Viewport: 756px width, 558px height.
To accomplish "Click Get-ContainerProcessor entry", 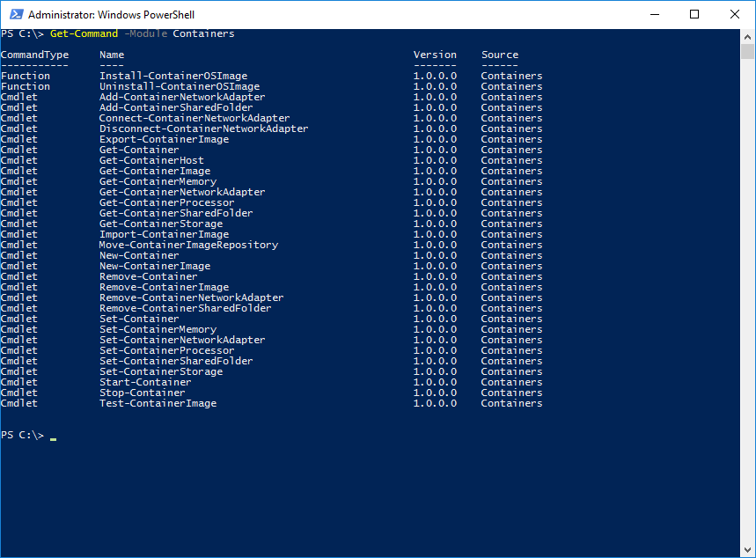I will (167, 203).
